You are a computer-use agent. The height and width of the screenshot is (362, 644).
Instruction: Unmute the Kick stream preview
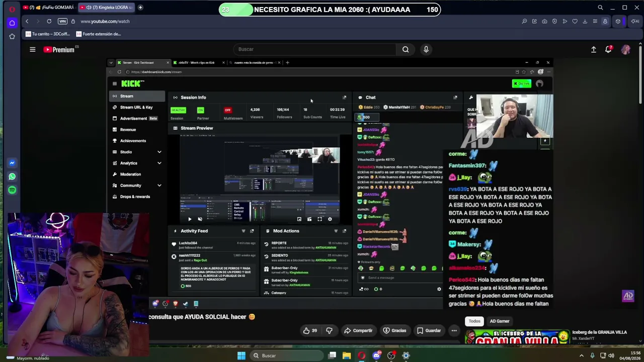200,219
